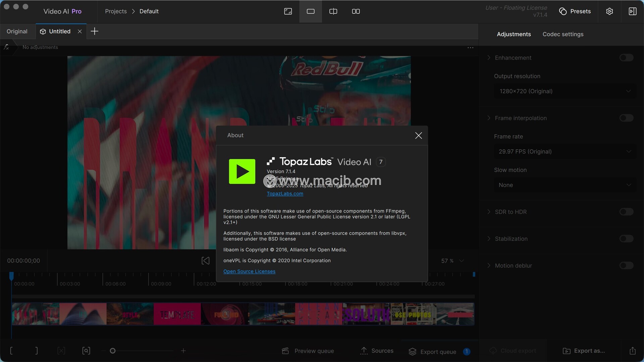
Task: Click Projects in the breadcrumb
Action: [116, 11]
